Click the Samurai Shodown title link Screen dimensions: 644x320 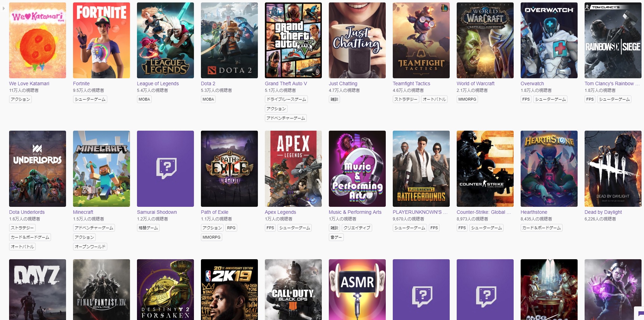tap(157, 212)
